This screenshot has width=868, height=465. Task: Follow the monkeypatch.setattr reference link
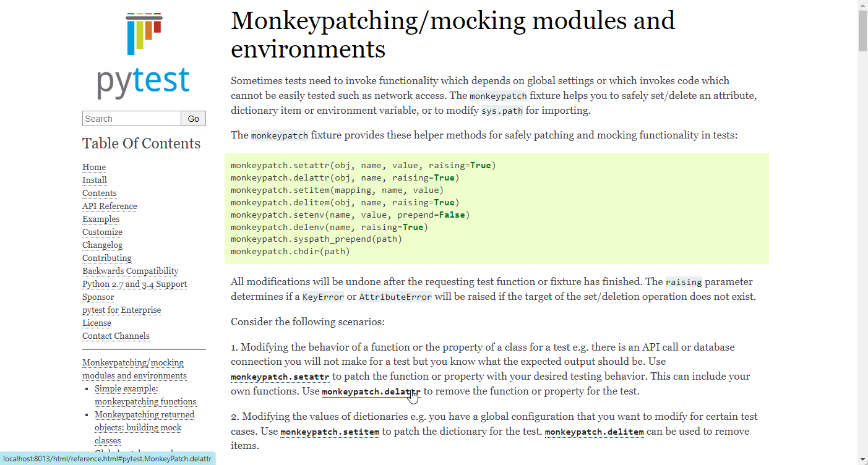pos(280,377)
